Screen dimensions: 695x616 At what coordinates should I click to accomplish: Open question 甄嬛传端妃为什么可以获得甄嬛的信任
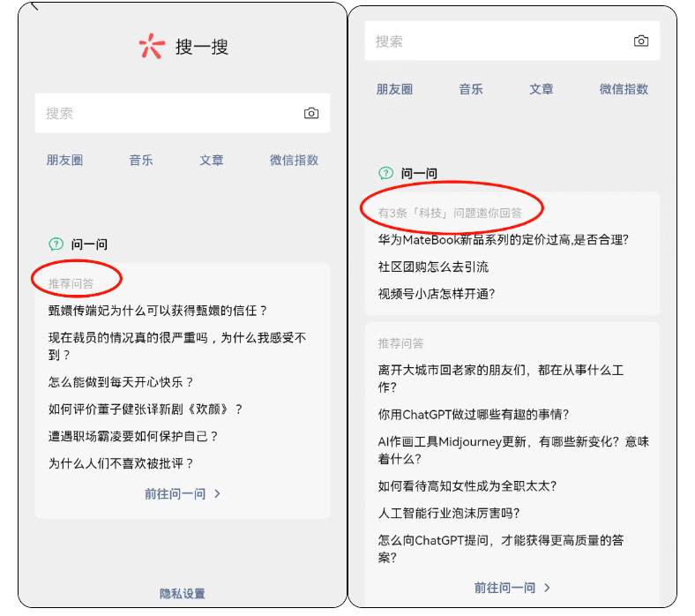(157, 311)
